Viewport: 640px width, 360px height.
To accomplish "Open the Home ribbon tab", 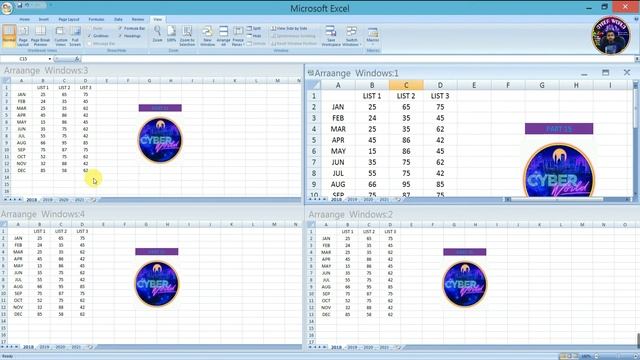I will pos(24,19).
